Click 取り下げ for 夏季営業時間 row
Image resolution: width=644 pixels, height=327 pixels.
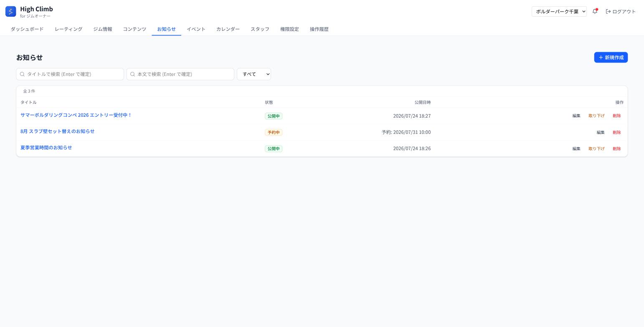tap(596, 149)
